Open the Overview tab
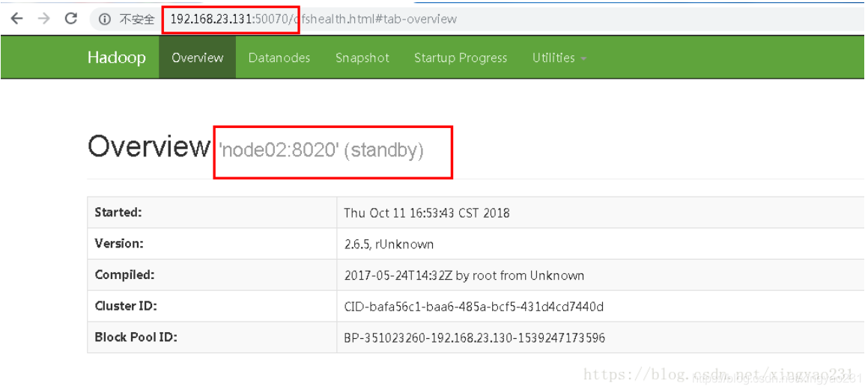 pyautogui.click(x=198, y=58)
